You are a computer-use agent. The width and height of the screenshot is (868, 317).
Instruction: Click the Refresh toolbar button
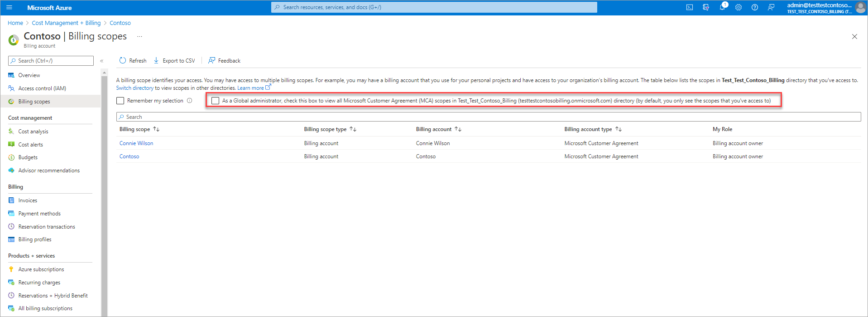(133, 61)
